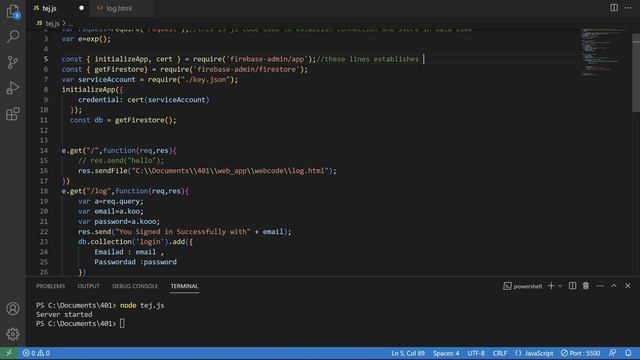Click line number 18 in gutter
The image size is (640, 360).
pos(44,191)
